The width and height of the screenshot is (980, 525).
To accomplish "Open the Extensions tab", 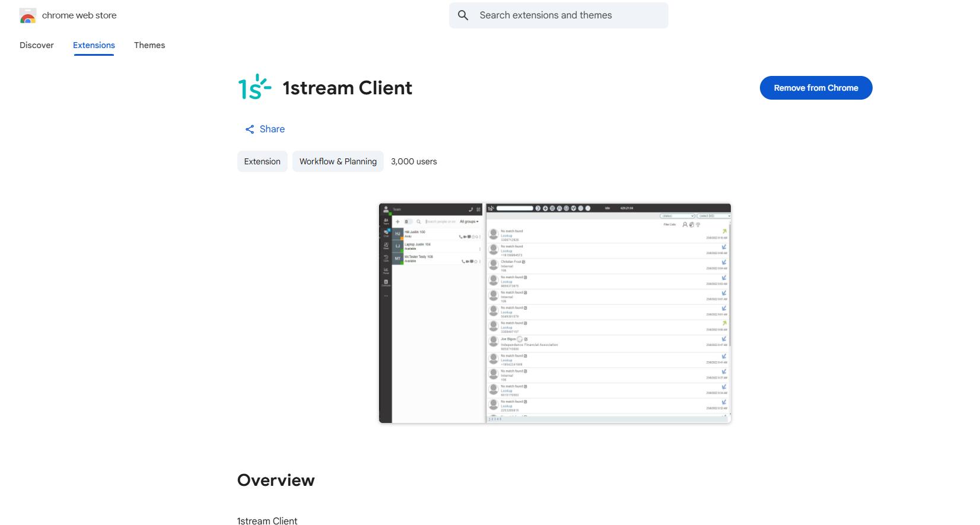I will 94,45.
